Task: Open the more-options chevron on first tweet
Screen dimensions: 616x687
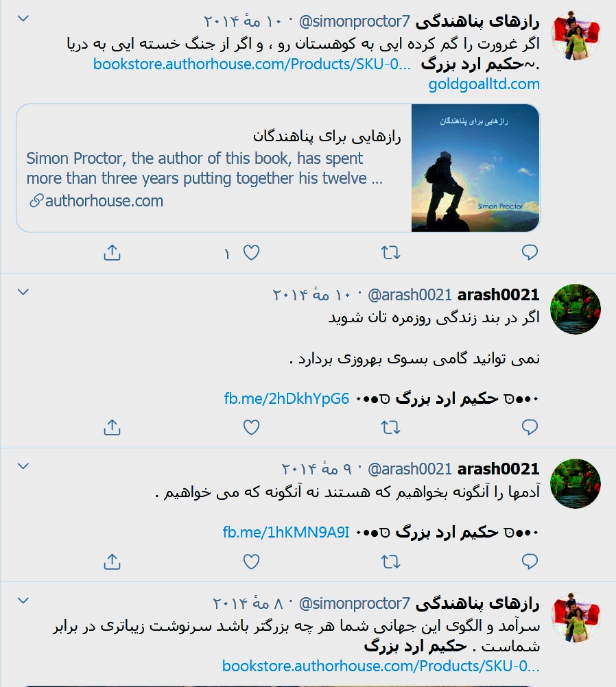Action: click(x=23, y=19)
